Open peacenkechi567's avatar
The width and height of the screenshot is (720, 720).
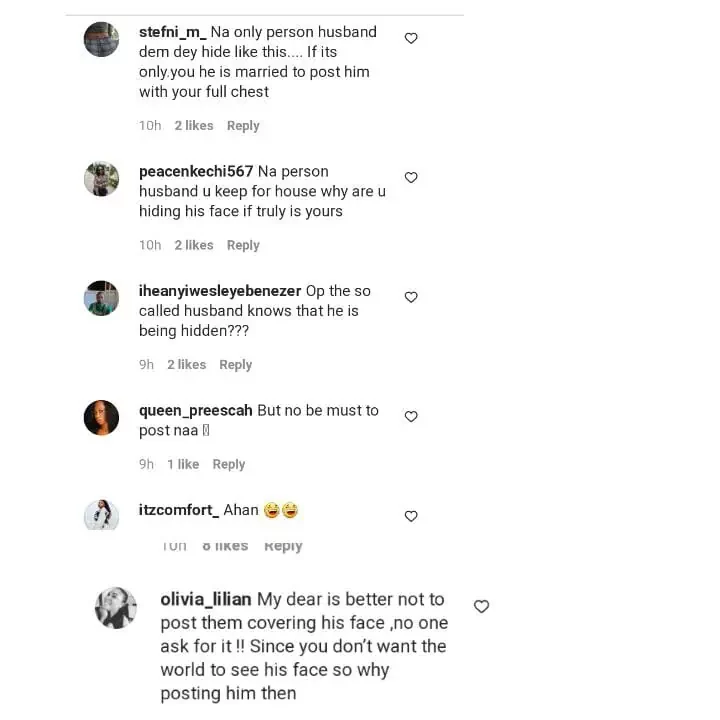tap(101, 178)
